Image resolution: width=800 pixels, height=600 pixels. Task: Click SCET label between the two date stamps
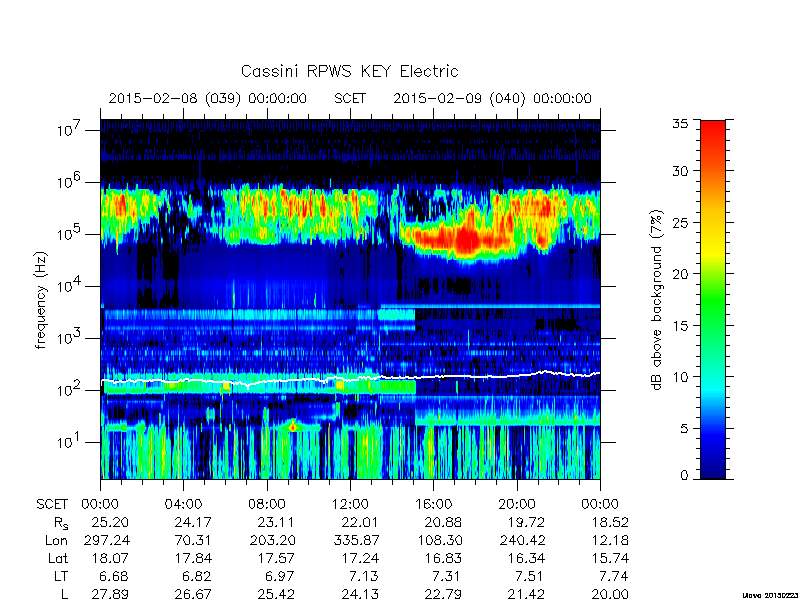tap(350, 98)
